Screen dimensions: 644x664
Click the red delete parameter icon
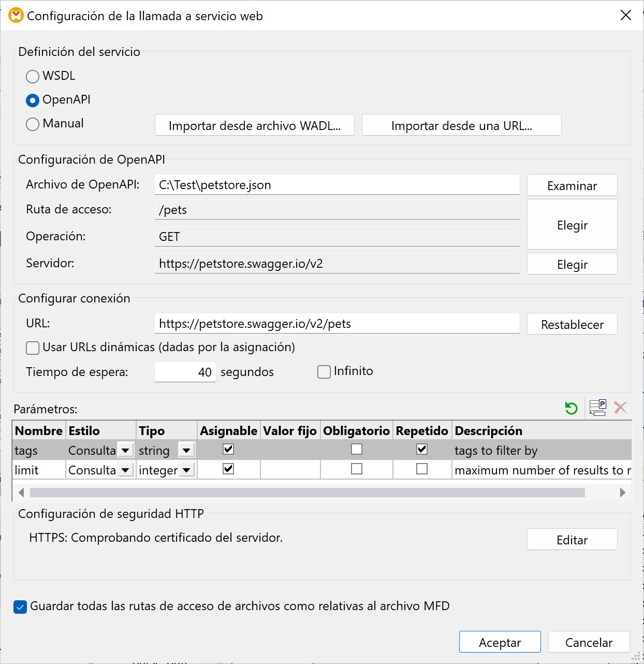pos(620,408)
